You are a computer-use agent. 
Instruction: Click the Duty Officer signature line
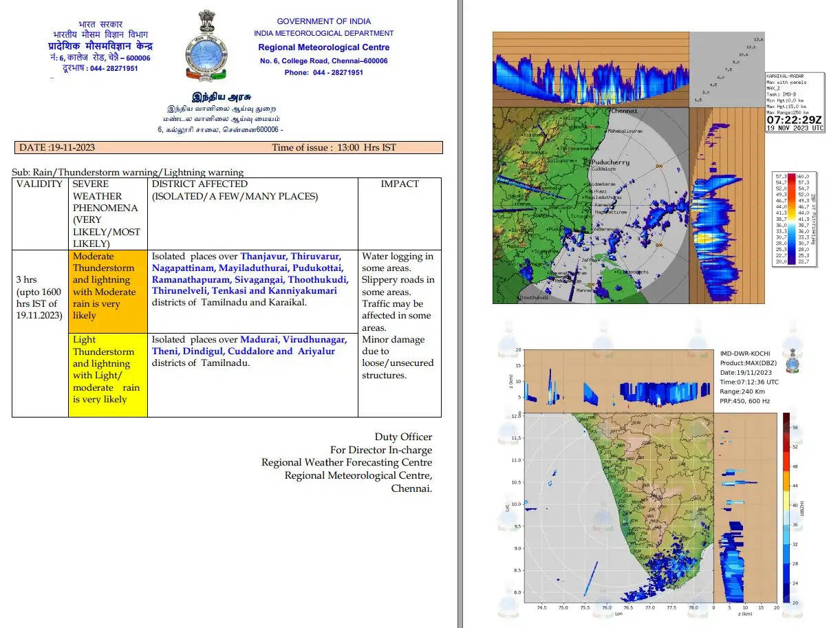pyautogui.click(x=403, y=437)
